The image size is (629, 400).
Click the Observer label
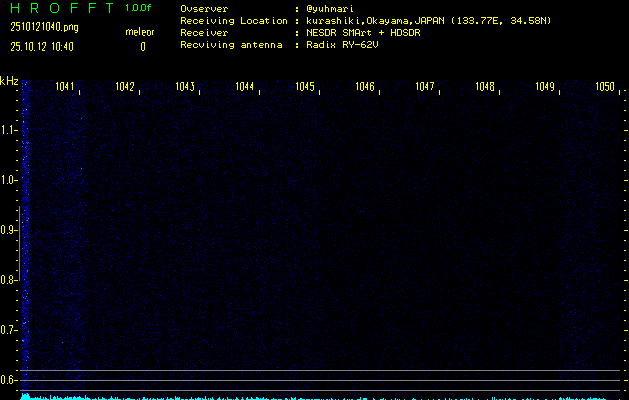[x=204, y=9]
